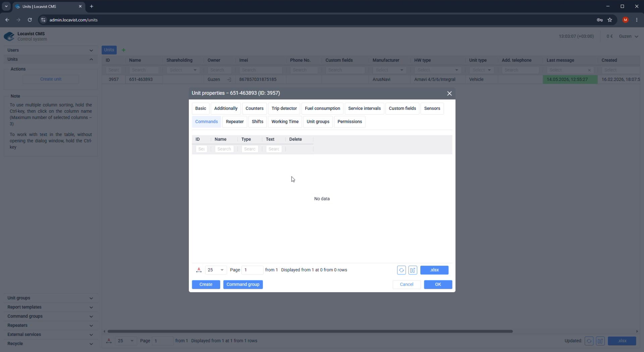Click the login icon beside owner Guzen

229,80
